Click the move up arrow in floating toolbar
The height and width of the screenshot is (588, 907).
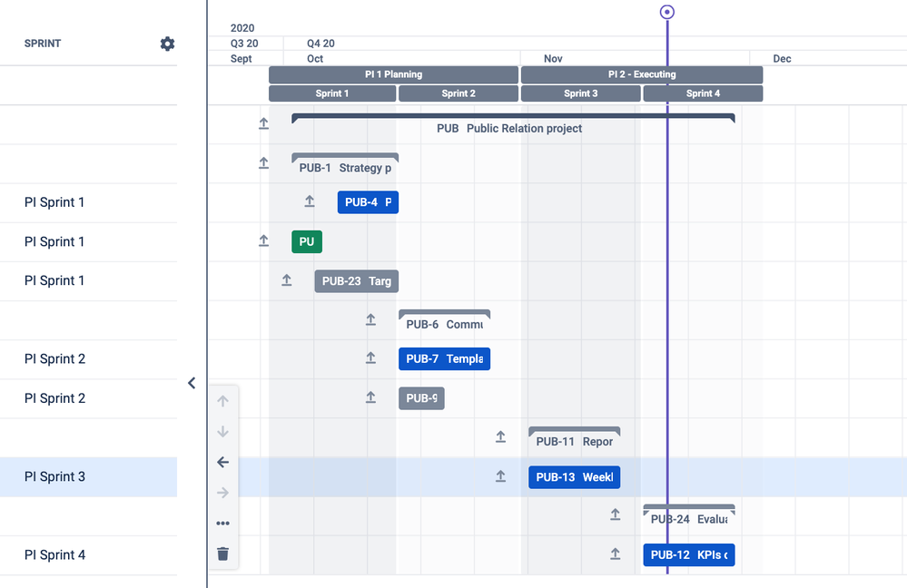222,401
